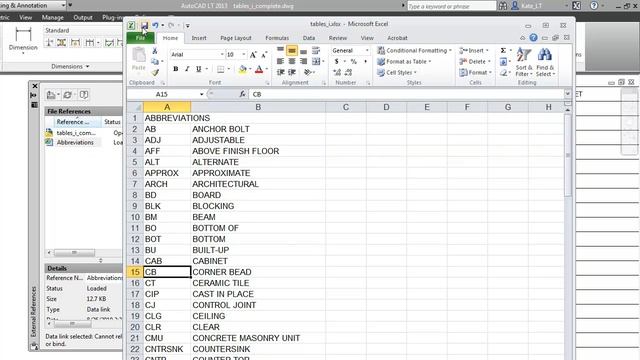The image size is (640, 360).
Task: Click the Delete cells button
Action: [475, 61]
